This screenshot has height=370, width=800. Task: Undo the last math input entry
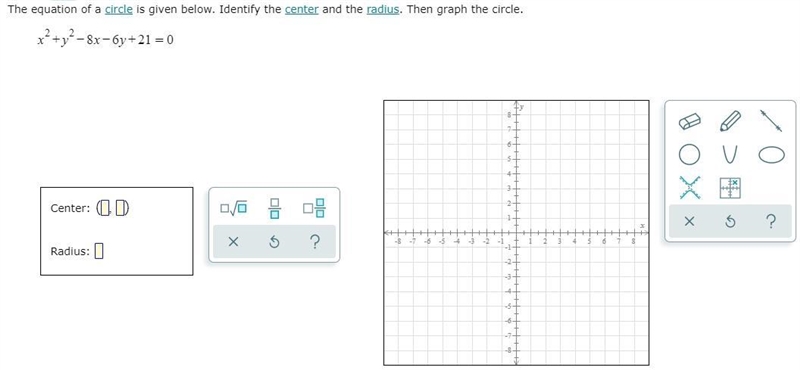[274, 242]
